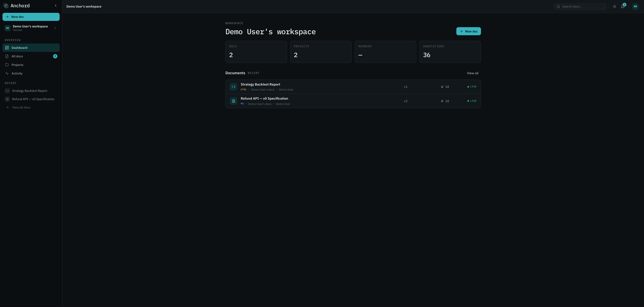The width and height of the screenshot is (644, 307).
Task: Click the All docs file icon
Action: (7, 56)
